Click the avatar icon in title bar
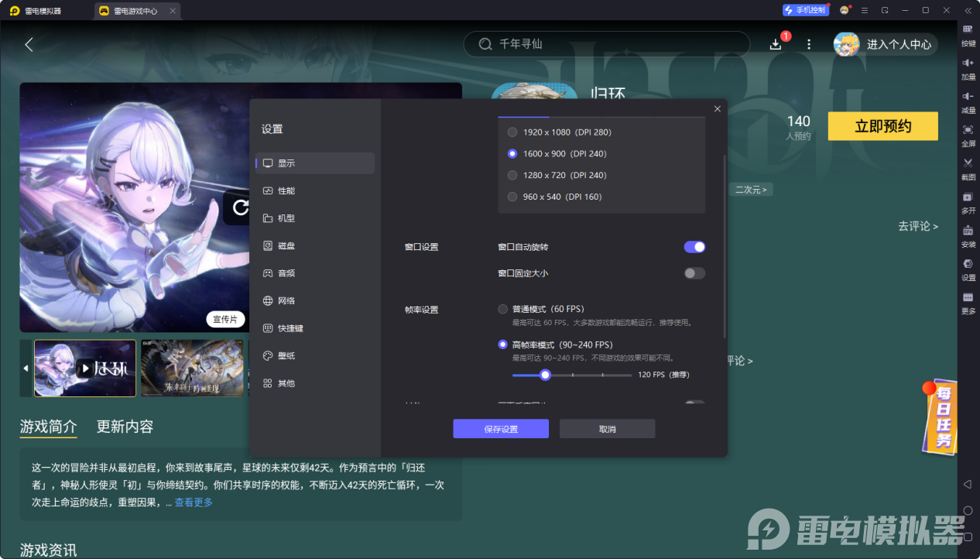Viewport: 980px width, 559px height. coord(845,10)
